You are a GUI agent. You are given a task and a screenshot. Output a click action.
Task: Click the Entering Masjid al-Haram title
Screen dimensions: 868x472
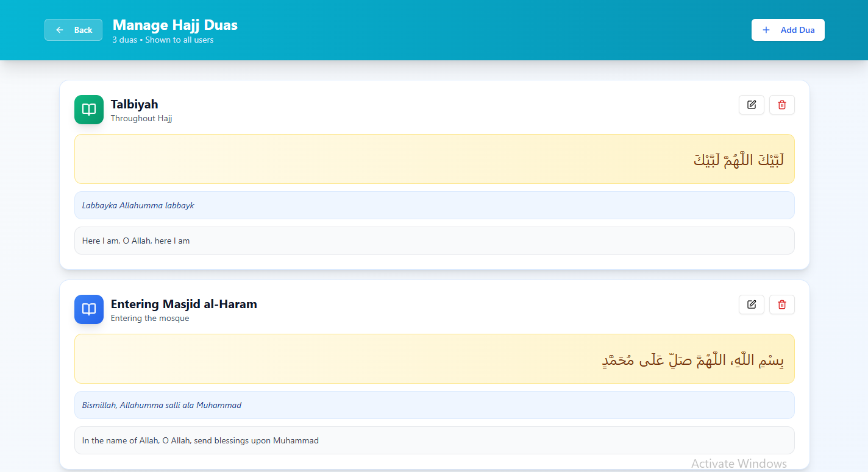(x=184, y=304)
